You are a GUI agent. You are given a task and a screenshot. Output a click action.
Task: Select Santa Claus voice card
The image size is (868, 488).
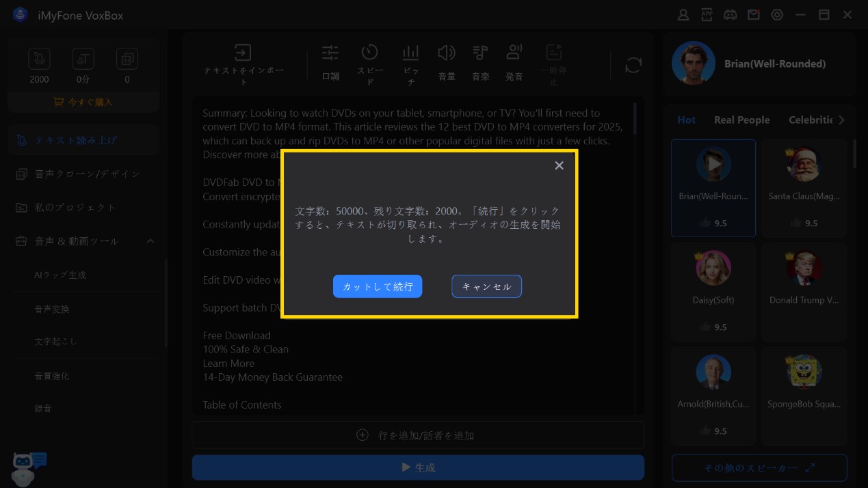pos(804,187)
